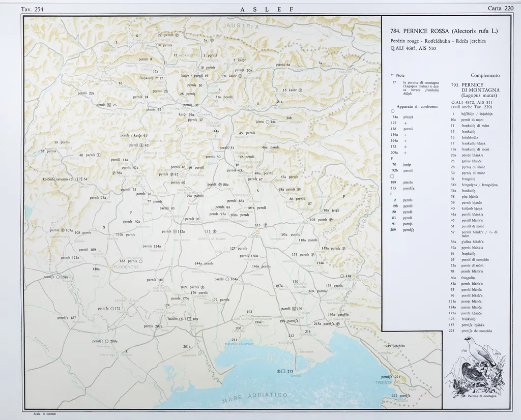The height and width of the screenshot is (420, 521).
Task: Select the square symbol beside point 213
Action: tap(284, 372)
